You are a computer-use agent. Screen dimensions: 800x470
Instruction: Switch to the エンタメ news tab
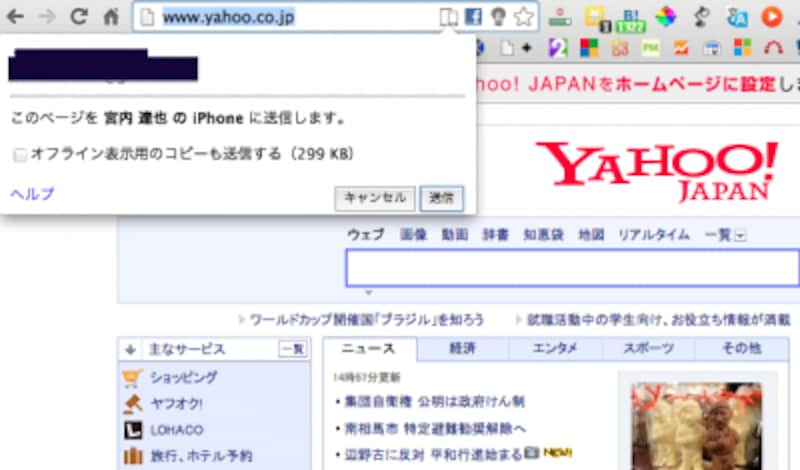pyautogui.click(x=555, y=349)
